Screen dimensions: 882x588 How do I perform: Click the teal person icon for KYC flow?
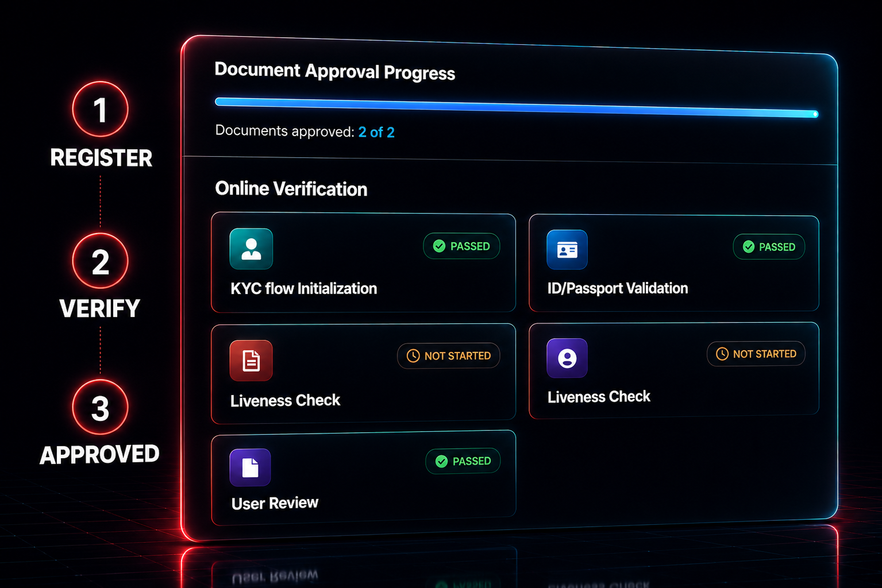coord(251,249)
